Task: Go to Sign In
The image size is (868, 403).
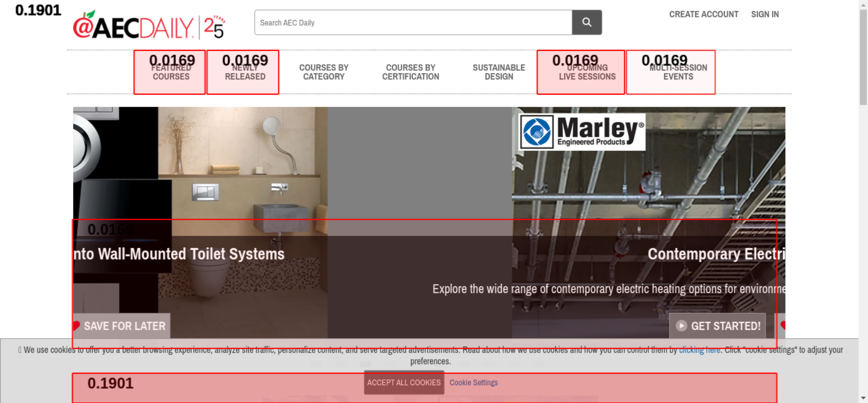Action: pyautogui.click(x=765, y=14)
